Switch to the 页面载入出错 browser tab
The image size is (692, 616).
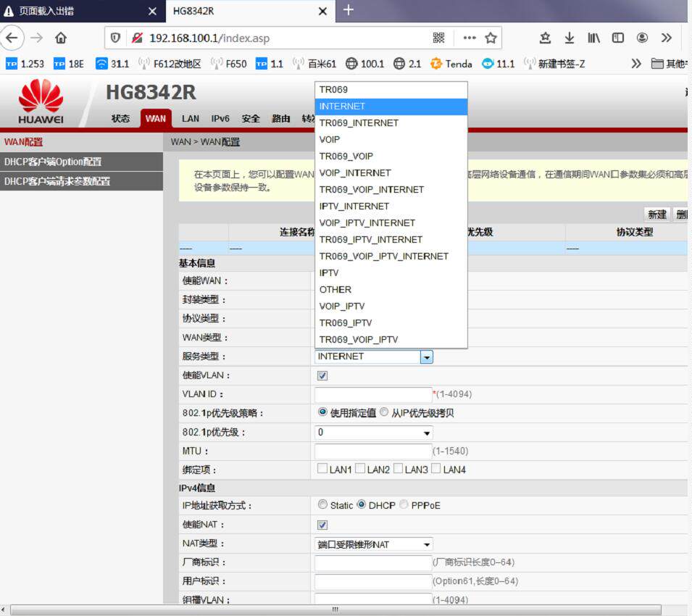point(82,11)
